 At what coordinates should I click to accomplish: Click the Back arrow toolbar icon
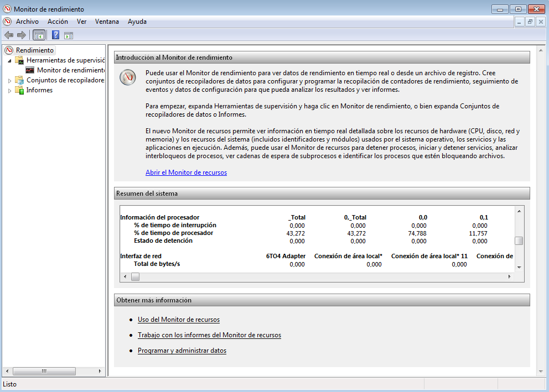[x=9, y=35]
